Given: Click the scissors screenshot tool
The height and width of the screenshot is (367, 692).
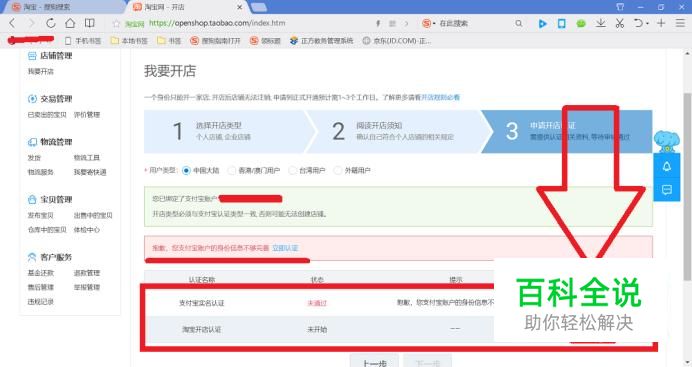Looking at the screenshot, I should (620, 23).
